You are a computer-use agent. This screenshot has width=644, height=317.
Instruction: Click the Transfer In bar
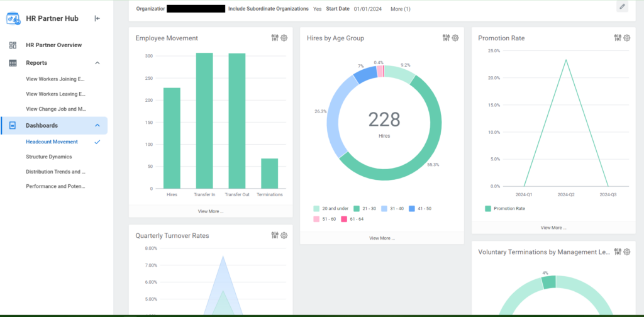click(204, 121)
